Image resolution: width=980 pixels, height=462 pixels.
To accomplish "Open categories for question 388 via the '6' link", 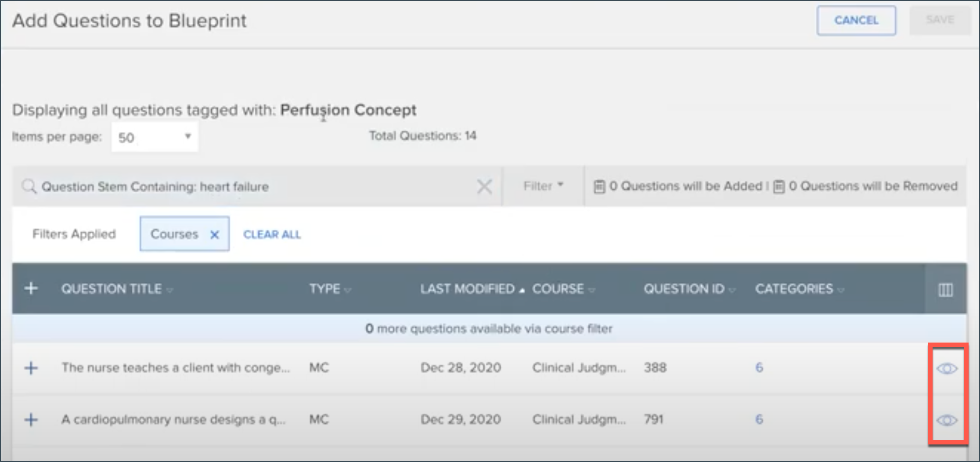I will click(759, 368).
